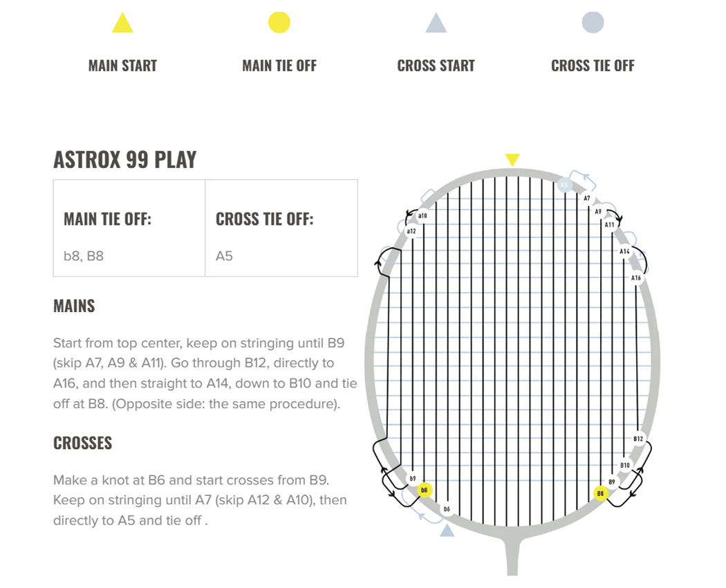The image size is (726, 588).
Task: Select the B12 grommet label
Action: 638,439
